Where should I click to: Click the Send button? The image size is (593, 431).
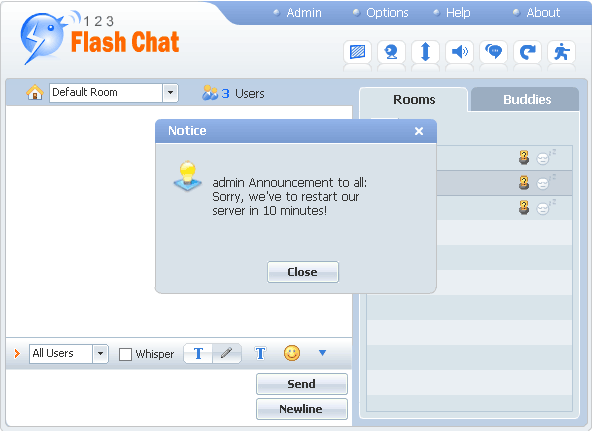click(x=301, y=384)
